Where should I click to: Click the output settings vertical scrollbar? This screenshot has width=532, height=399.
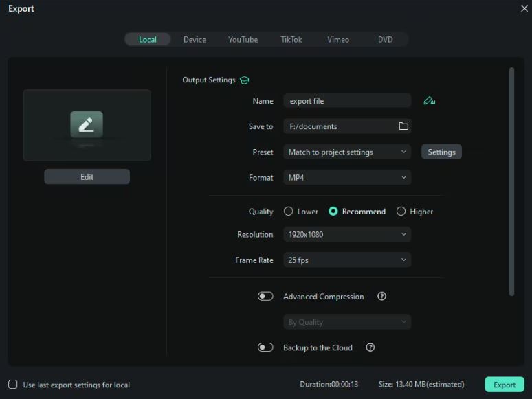click(511, 182)
